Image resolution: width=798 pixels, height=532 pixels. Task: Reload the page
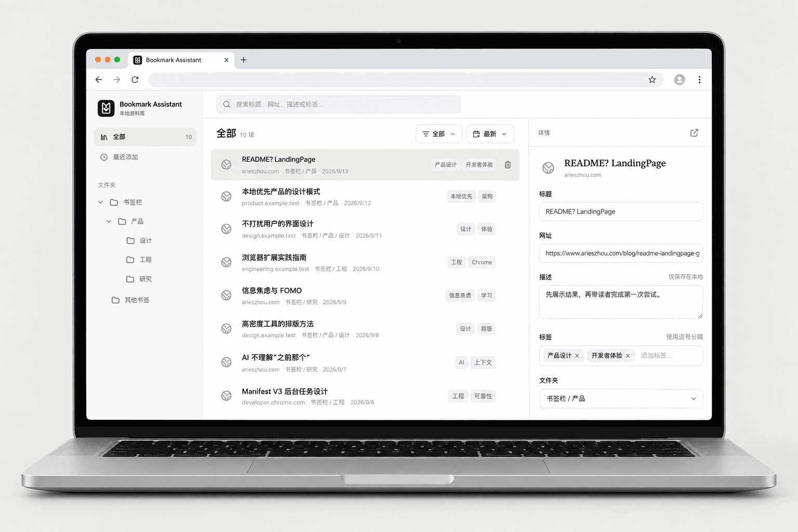(x=135, y=79)
